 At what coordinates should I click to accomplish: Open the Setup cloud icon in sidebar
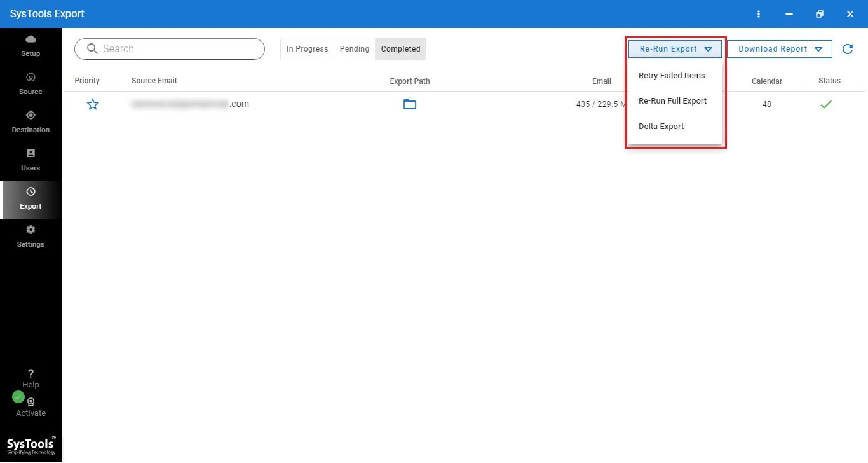click(x=31, y=40)
